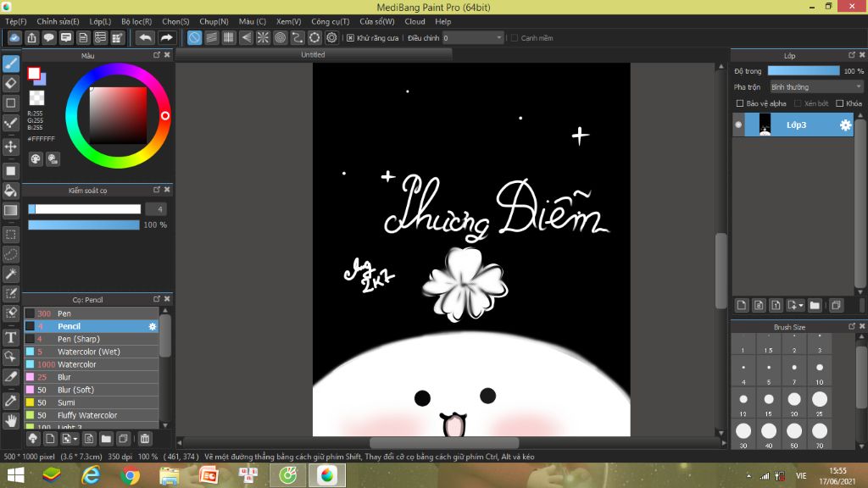Open Pencil brush settings gear
Screen dimensions: 868x488
(153, 326)
